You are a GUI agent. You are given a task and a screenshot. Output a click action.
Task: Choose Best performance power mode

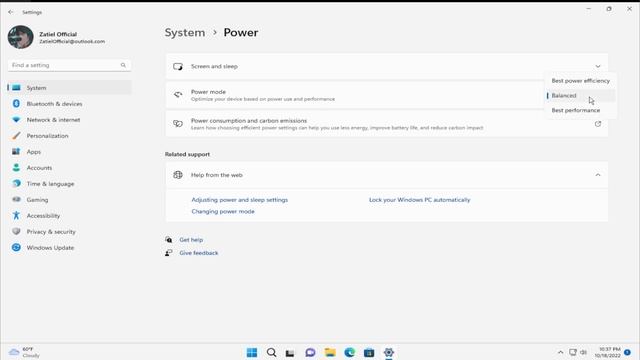[580, 110]
